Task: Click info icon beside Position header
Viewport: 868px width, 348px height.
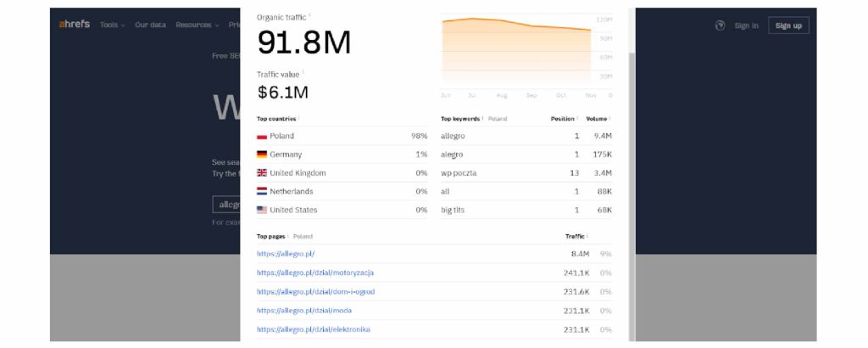Action: tap(577, 118)
